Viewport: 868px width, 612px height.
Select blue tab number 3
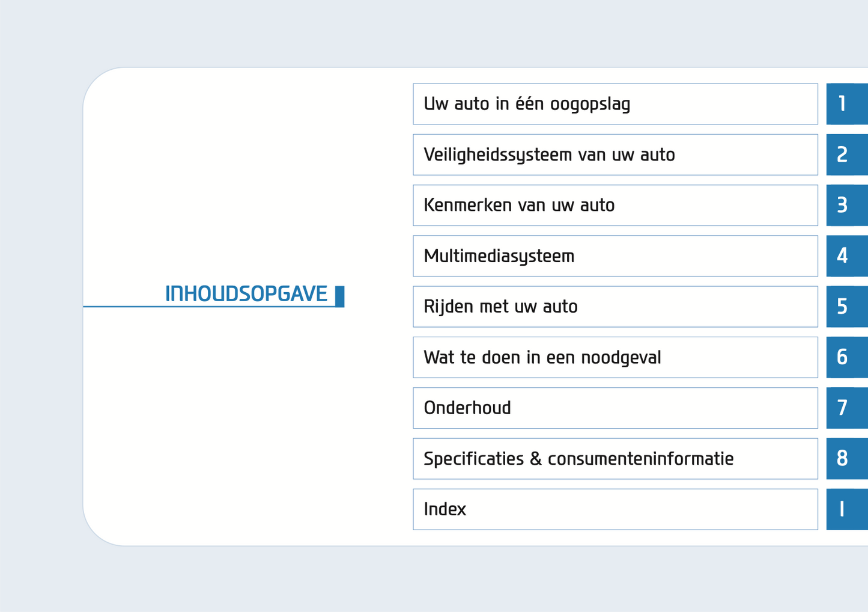846,206
